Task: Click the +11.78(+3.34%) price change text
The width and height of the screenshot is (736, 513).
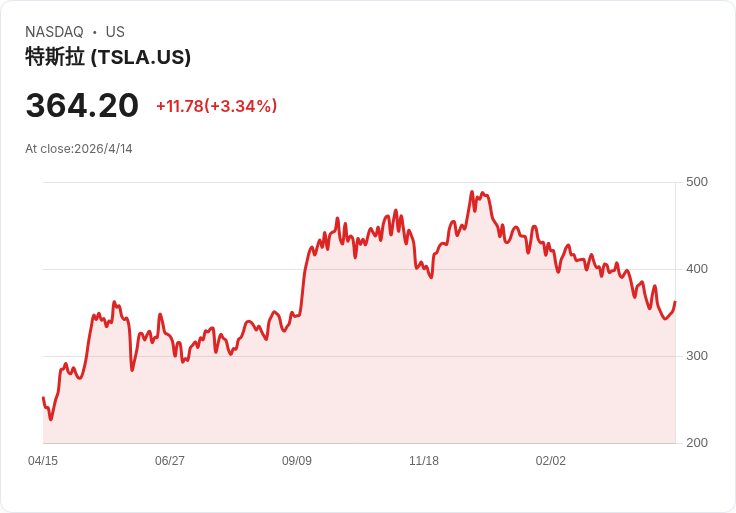Action: (216, 106)
